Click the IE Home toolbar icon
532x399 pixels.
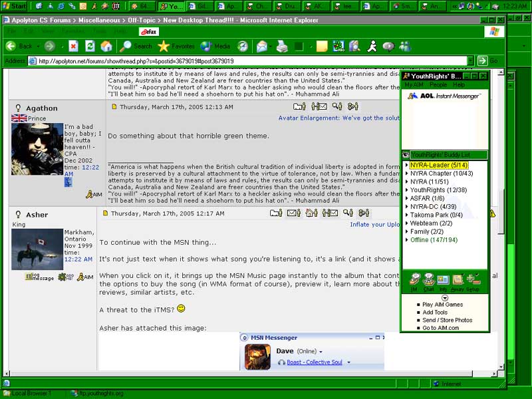[x=106, y=46]
